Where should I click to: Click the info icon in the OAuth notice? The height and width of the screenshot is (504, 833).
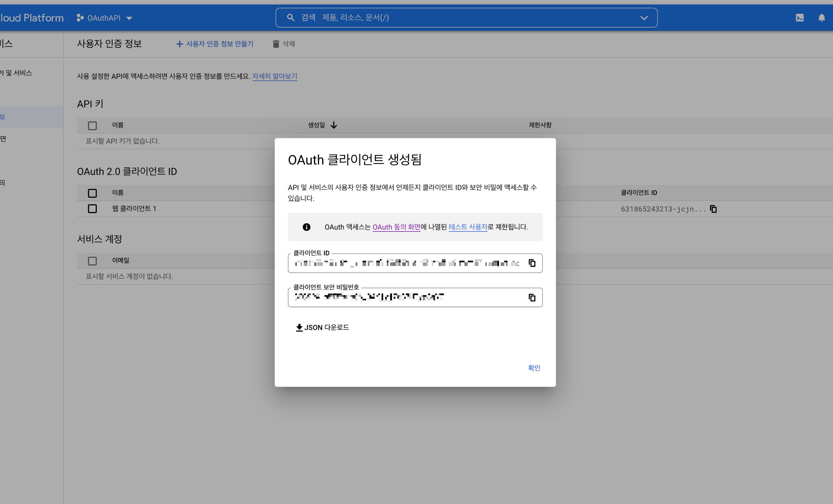pyautogui.click(x=306, y=227)
